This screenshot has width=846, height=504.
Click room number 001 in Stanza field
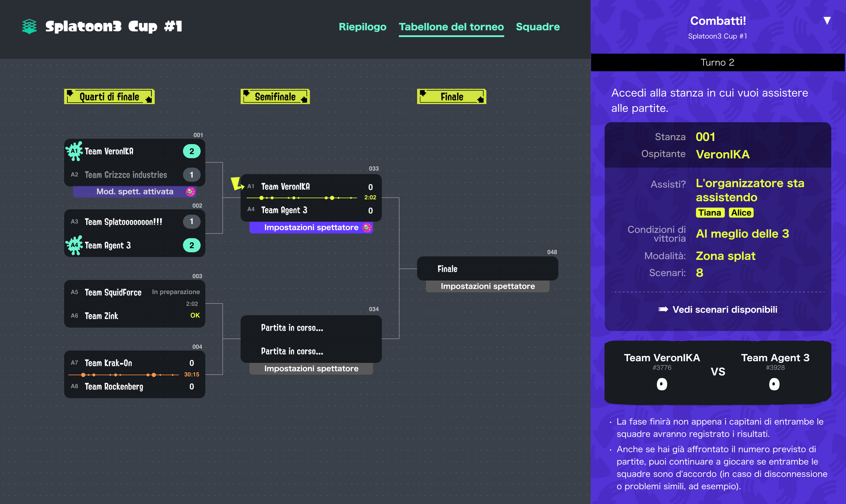point(706,137)
